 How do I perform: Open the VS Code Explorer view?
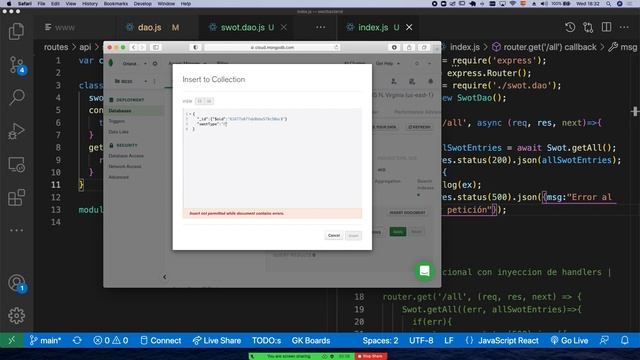(16, 31)
